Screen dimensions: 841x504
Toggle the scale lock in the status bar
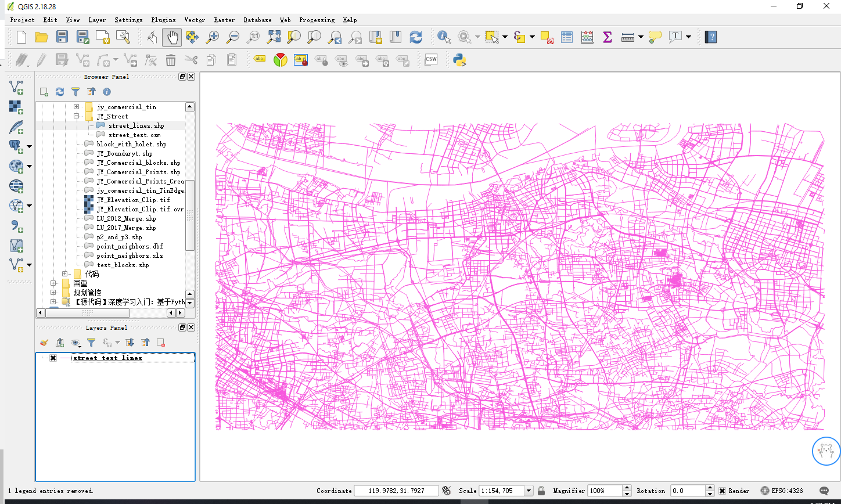tap(541, 491)
